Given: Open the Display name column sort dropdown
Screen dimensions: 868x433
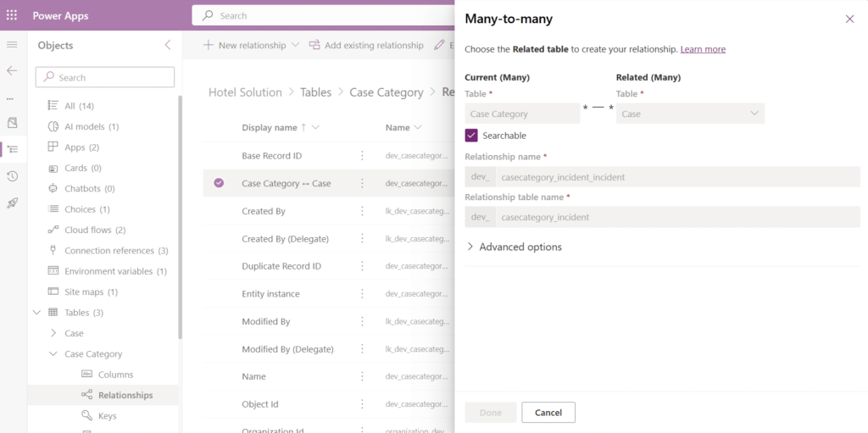Looking at the screenshot, I should [x=315, y=127].
